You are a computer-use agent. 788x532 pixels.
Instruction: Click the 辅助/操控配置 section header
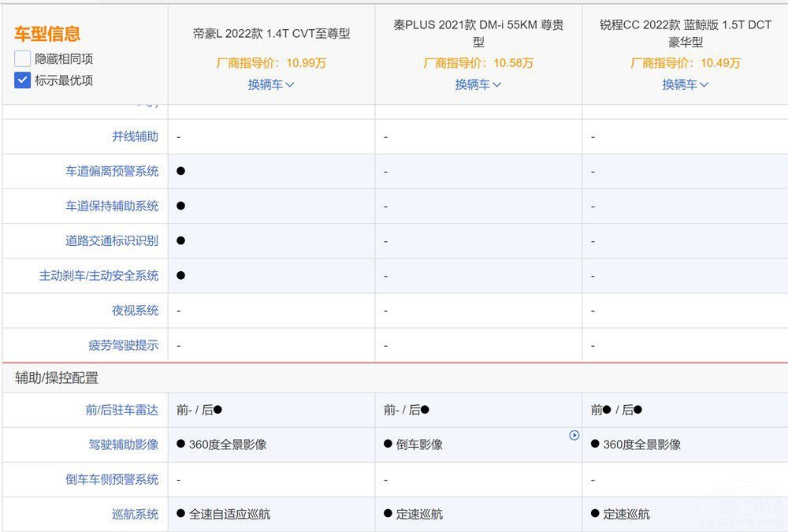57,378
